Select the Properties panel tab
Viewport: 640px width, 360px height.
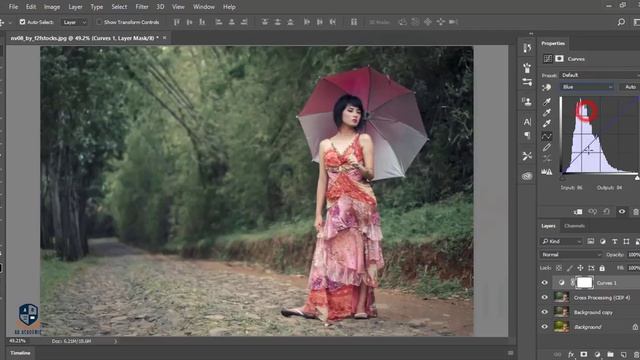tap(553, 43)
